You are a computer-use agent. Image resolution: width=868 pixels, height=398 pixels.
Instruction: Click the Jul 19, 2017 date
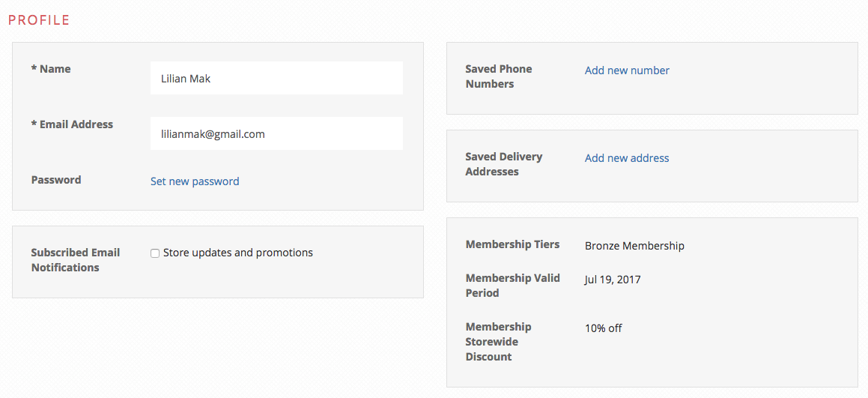tap(613, 280)
